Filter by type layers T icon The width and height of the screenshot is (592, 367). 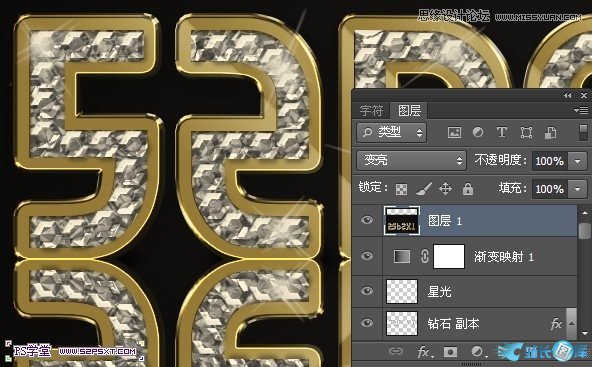pyautogui.click(x=502, y=132)
